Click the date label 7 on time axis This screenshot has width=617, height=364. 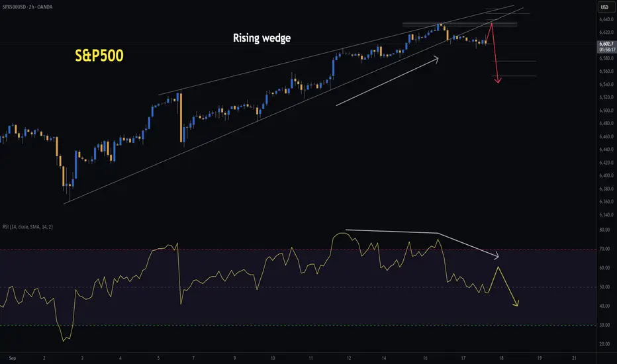[x=193, y=358]
